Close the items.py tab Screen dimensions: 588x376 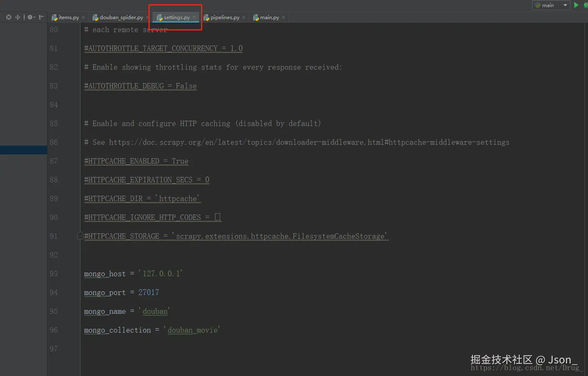(83, 17)
